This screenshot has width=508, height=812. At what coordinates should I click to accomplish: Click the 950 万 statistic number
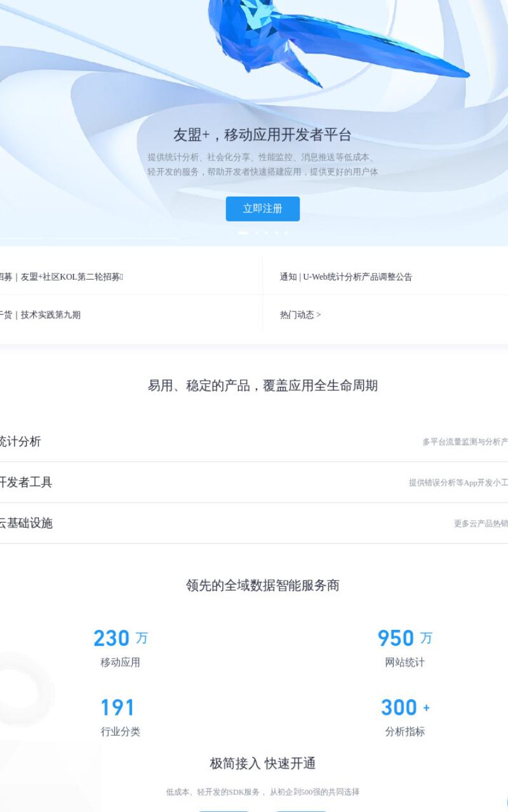click(x=405, y=638)
